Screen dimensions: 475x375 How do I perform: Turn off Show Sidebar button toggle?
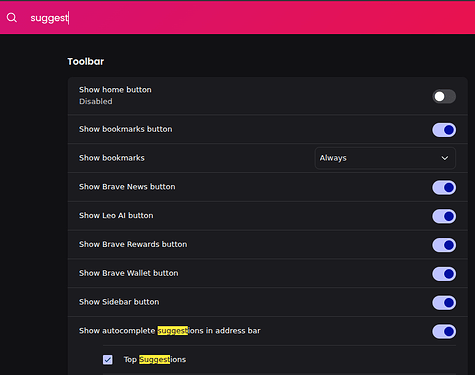(444, 303)
